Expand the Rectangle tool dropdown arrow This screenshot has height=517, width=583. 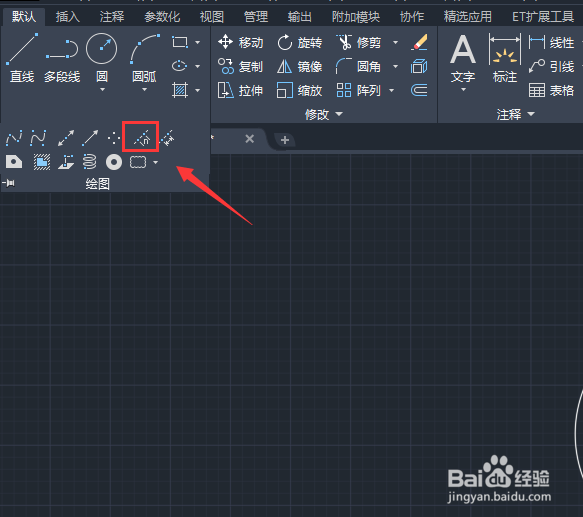(197, 42)
